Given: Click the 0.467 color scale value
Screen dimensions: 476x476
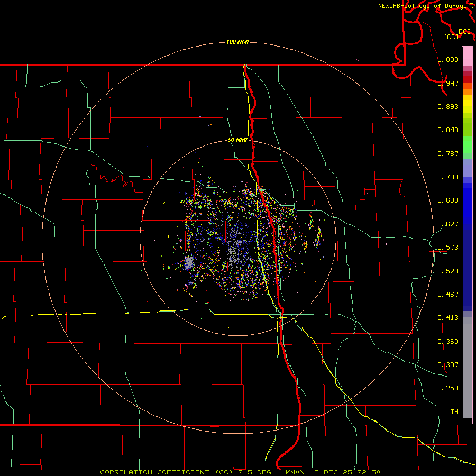Looking at the screenshot, I should tap(448, 294).
